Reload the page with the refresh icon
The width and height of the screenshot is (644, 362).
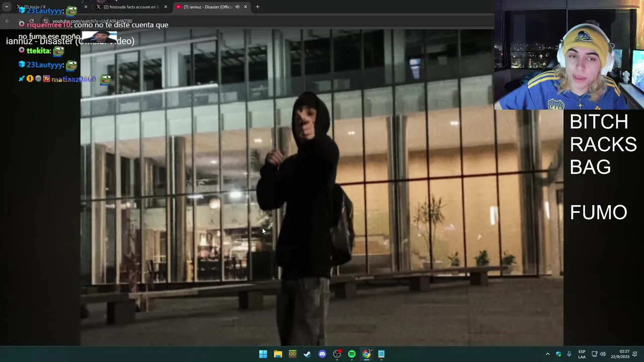tap(31, 21)
